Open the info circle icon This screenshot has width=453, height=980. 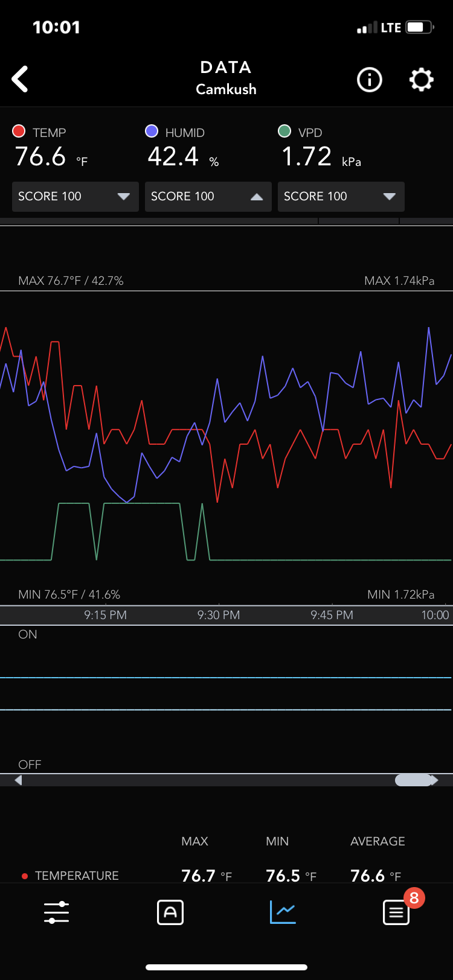point(369,80)
